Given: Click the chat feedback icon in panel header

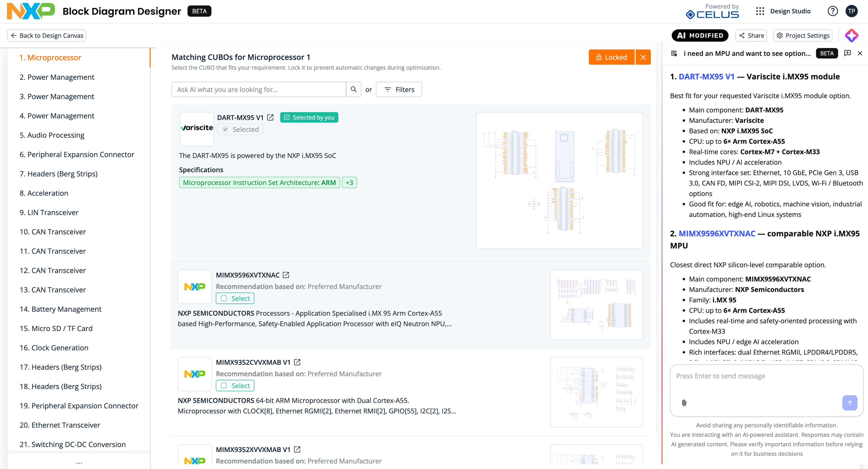Looking at the screenshot, I should (848, 53).
